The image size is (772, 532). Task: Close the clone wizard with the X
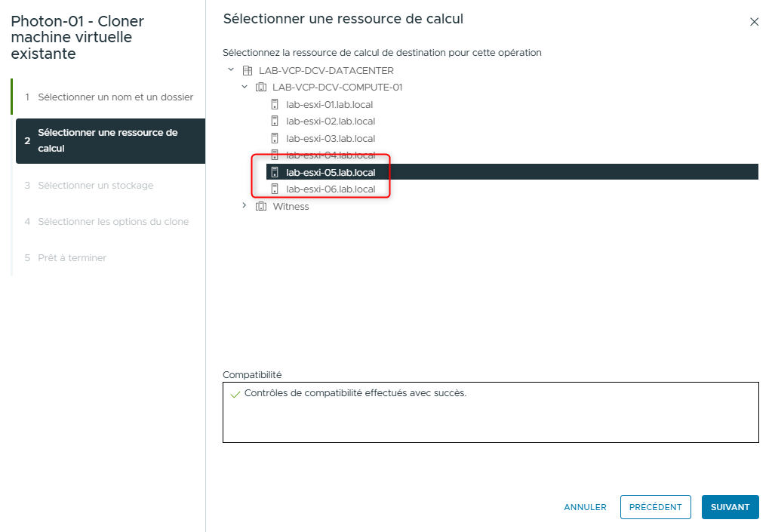(x=754, y=22)
